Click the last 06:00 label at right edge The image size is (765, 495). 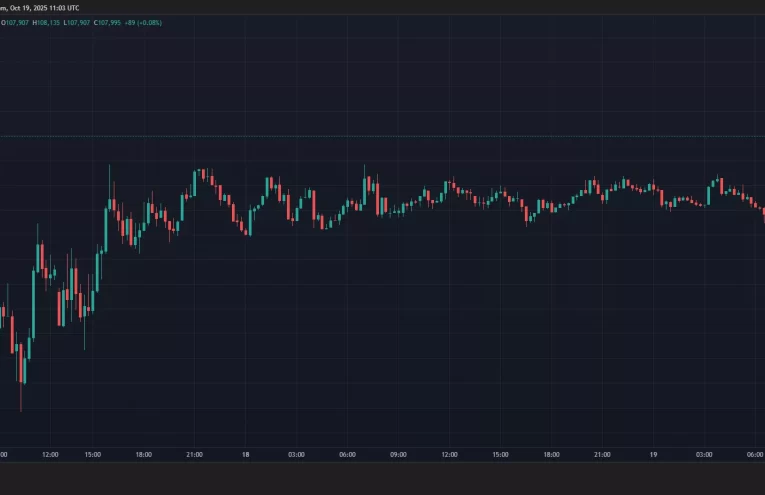tap(753, 455)
